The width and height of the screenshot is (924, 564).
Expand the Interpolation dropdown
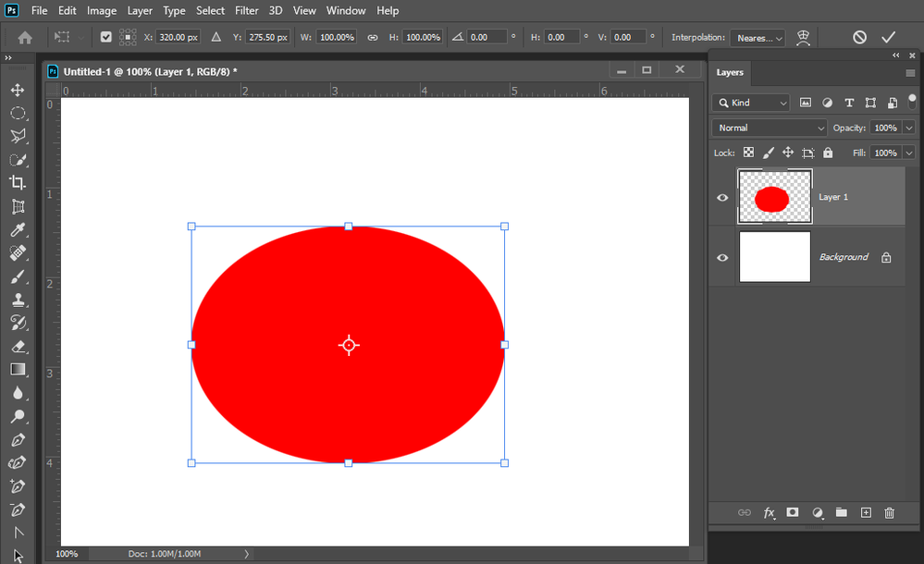pyautogui.click(x=758, y=37)
